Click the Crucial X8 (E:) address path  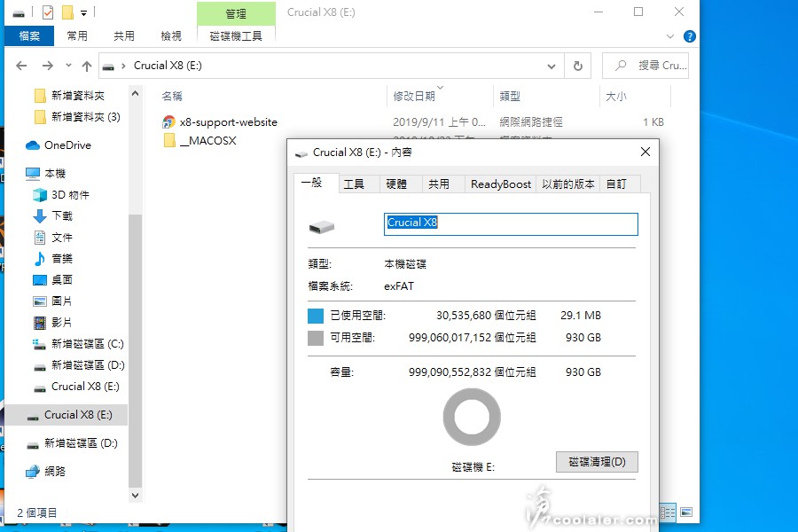point(168,66)
